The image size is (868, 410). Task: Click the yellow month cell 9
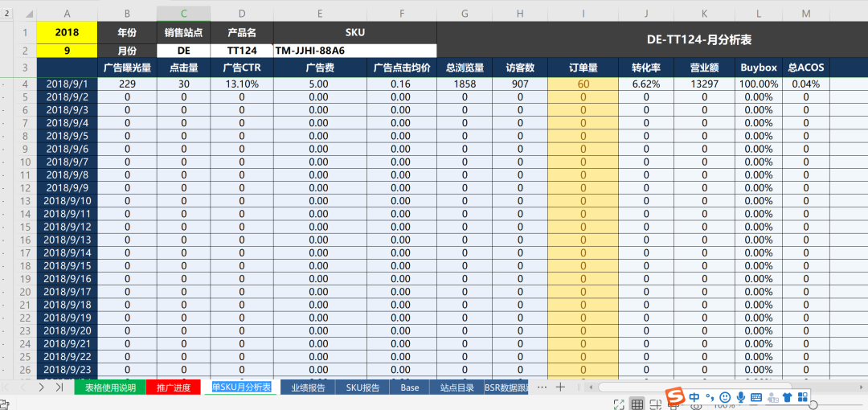(x=67, y=51)
